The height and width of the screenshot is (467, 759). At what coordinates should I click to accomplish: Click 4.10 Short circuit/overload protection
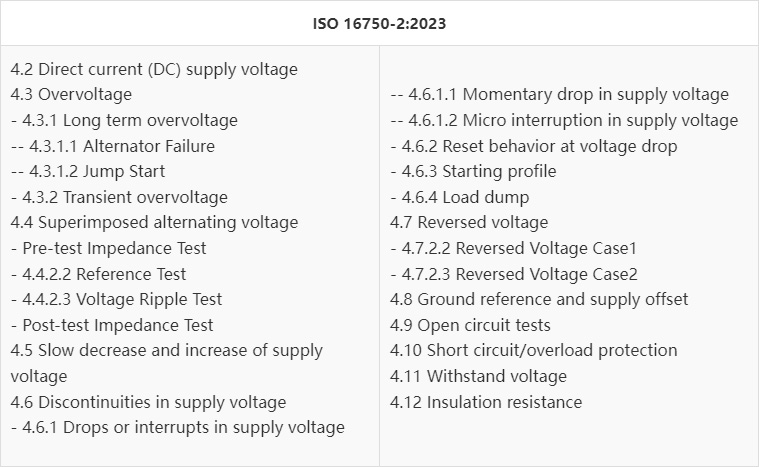[x=534, y=350]
